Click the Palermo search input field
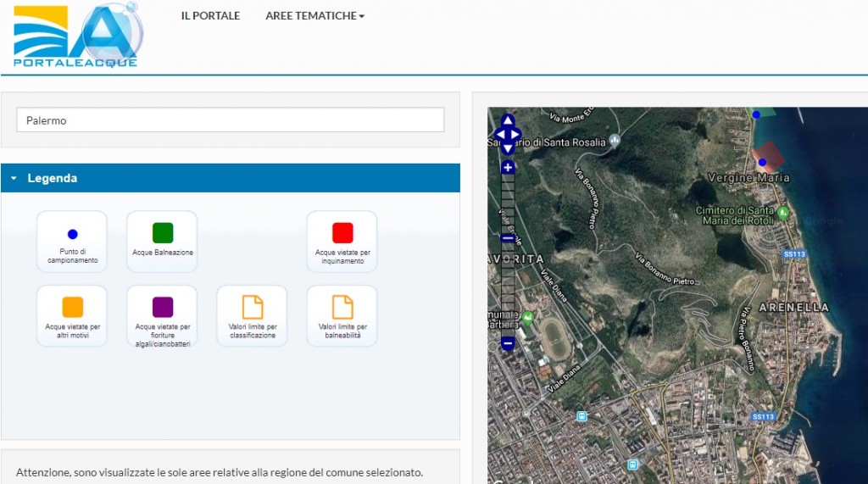Screen dimensions: 868x484 coord(230,120)
